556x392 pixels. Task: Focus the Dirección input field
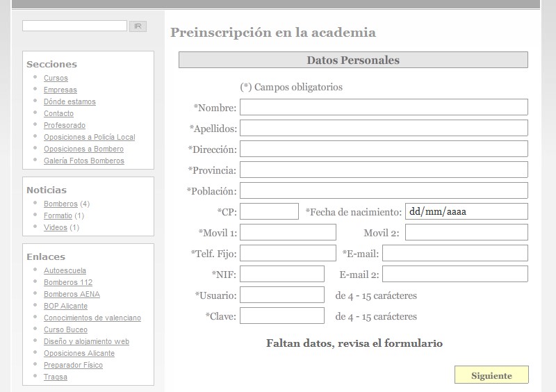384,149
